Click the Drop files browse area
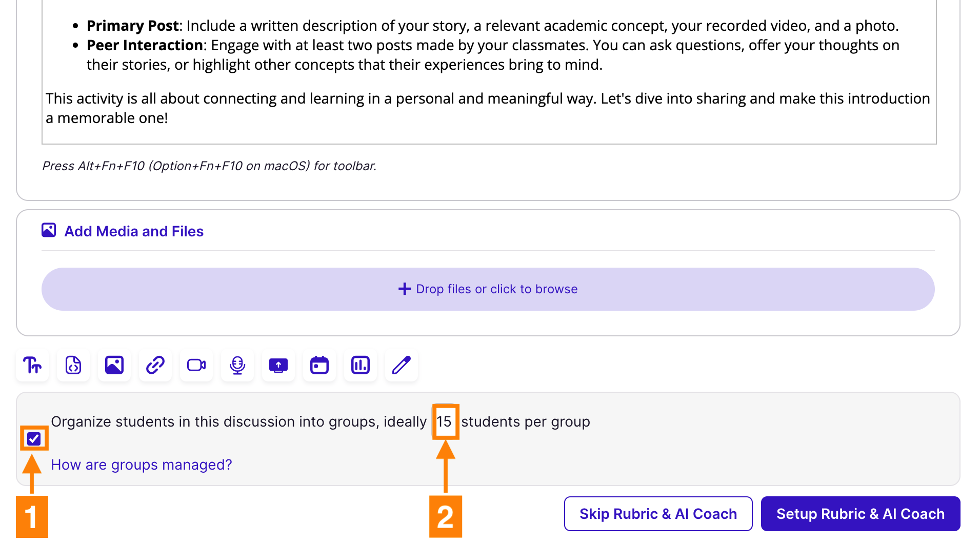This screenshot has height=544, width=980. (x=488, y=289)
